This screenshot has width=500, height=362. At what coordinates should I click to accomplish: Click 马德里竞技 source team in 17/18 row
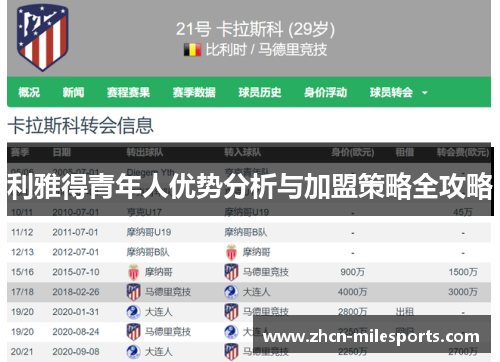pyautogui.click(x=168, y=292)
